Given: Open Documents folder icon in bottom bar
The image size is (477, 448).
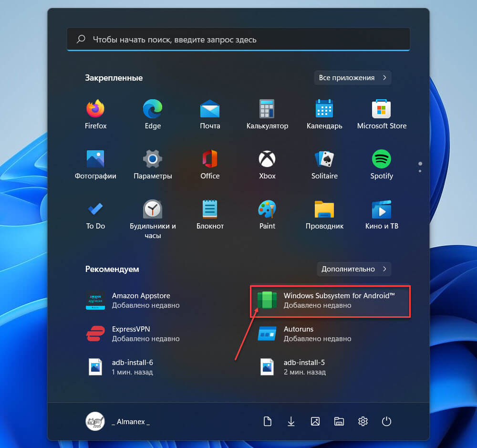Looking at the screenshot, I should 268,422.
